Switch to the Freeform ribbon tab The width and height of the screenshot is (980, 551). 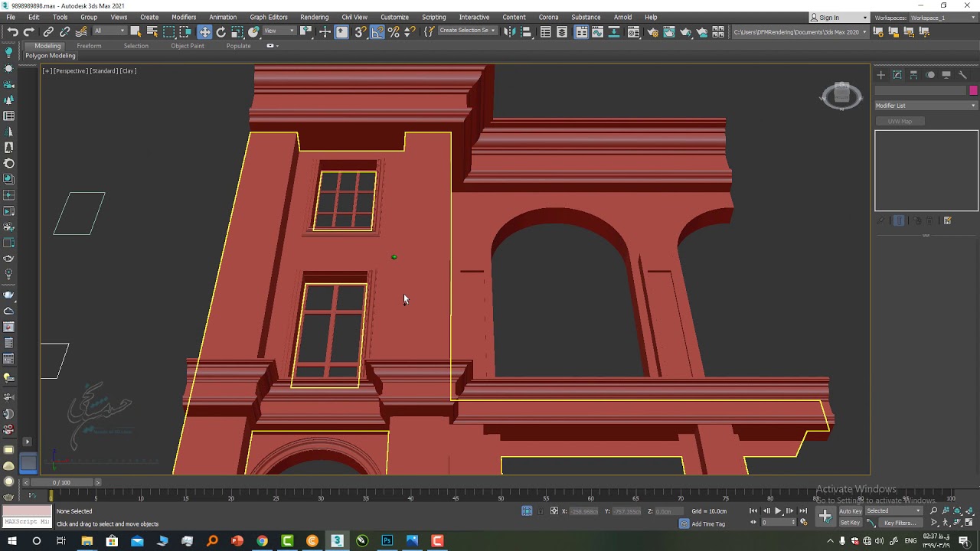coord(89,46)
